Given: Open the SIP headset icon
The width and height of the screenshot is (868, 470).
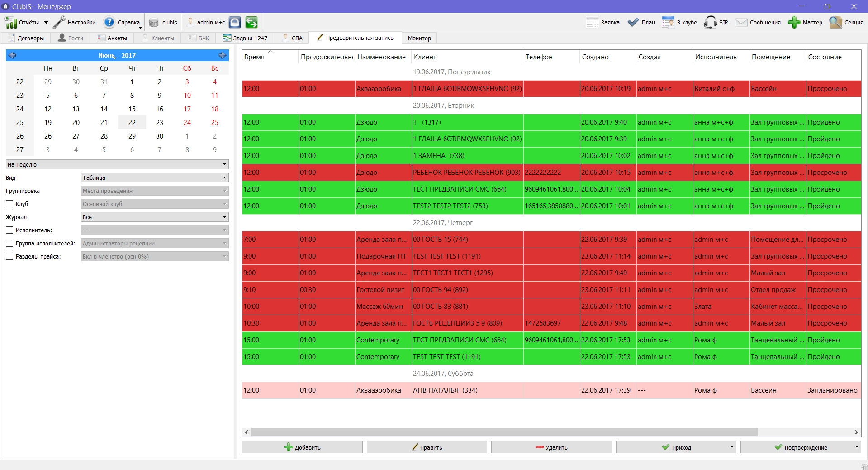Looking at the screenshot, I should pos(710,22).
